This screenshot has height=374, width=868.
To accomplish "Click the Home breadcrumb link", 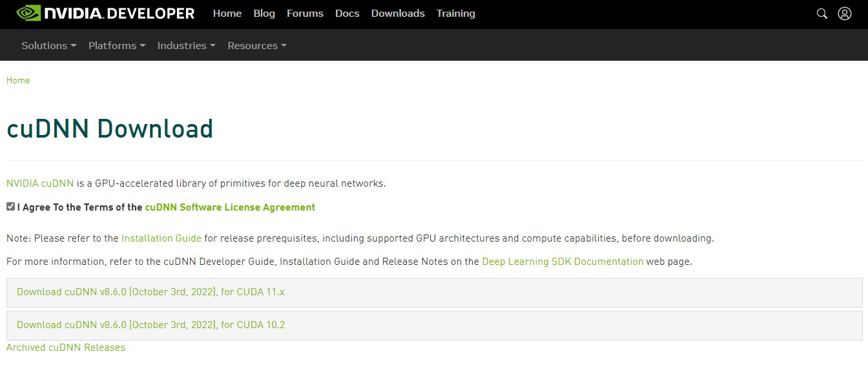I will [18, 81].
